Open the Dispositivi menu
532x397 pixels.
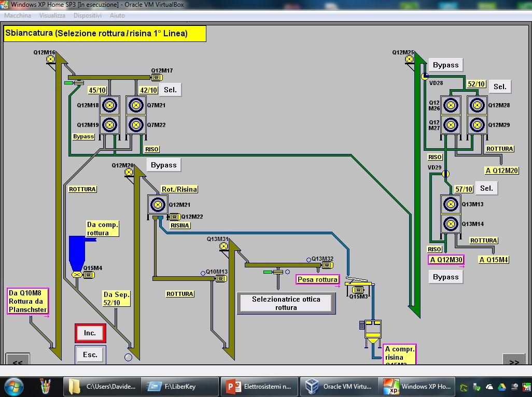click(x=87, y=16)
